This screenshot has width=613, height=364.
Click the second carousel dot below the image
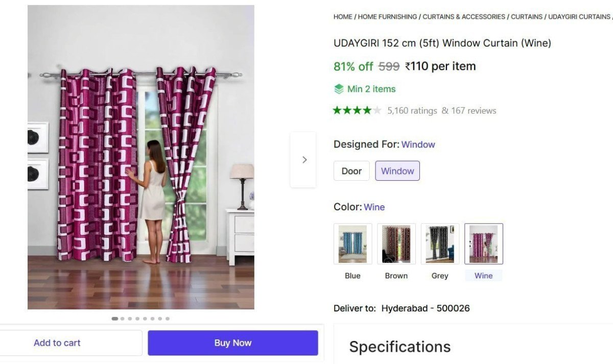click(x=122, y=318)
